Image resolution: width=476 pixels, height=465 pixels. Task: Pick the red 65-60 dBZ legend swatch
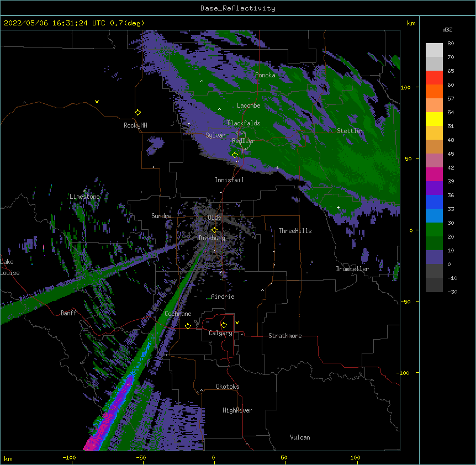pyautogui.click(x=434, y=78)
